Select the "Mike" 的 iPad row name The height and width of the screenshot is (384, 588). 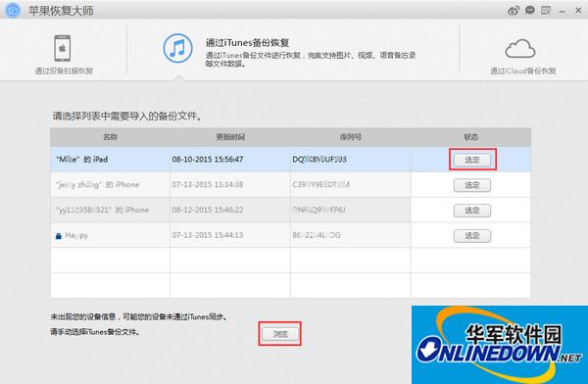(x=81, y=160)
